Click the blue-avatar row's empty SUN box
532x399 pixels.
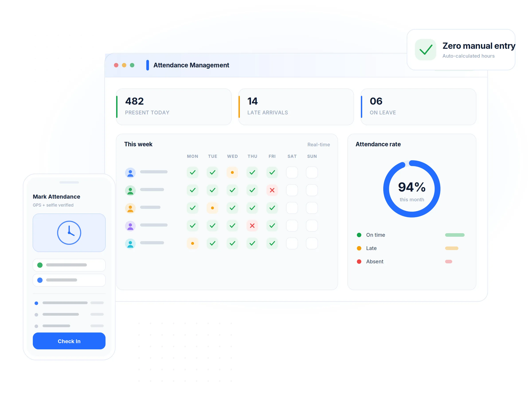(312, 172)
